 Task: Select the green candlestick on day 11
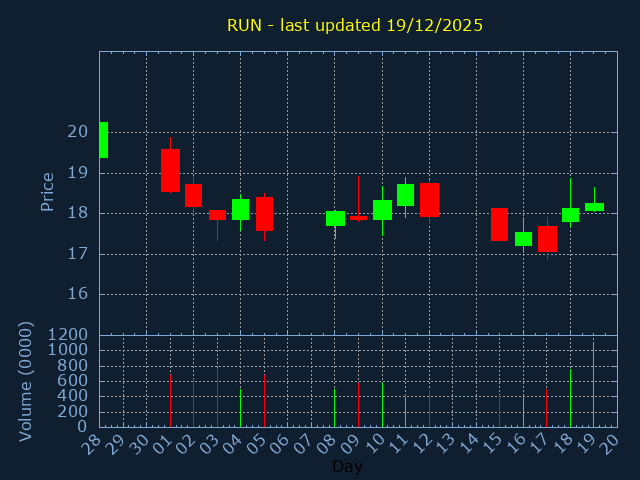coord(405,195)
